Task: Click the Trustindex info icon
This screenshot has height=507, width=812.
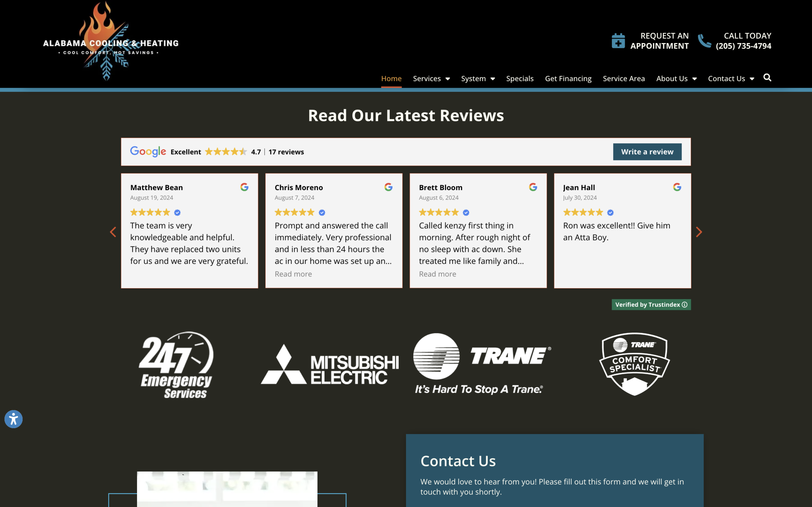Action: click(684, 305)
